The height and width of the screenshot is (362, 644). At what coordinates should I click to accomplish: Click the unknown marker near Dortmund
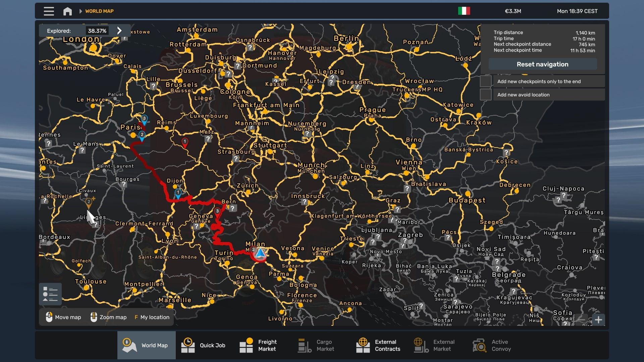pyautogui.click(x=238, y=66)
